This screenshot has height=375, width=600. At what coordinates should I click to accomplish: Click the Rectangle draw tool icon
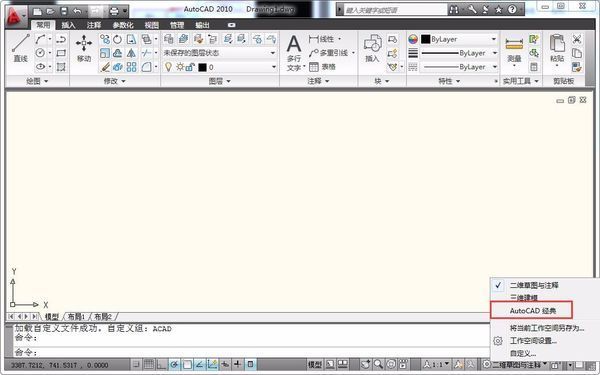[x=61, y=53]
